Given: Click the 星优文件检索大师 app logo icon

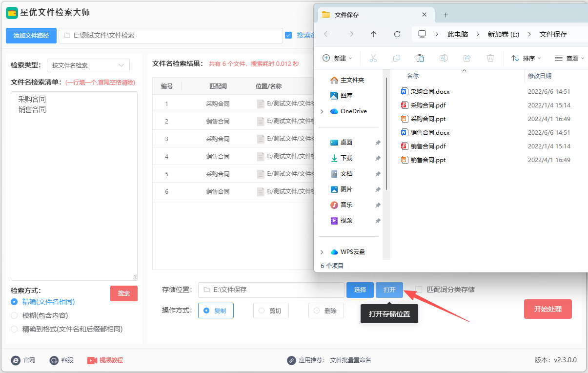Looking at the screenshot, I should [x=12, y=13].
